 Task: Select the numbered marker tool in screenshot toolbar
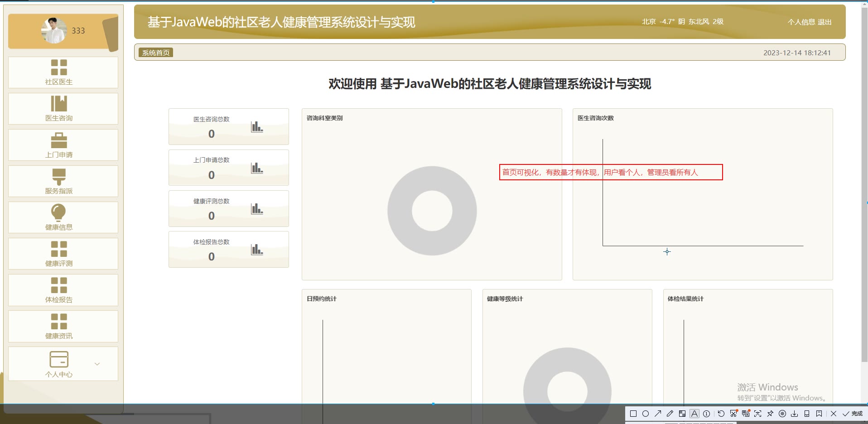coord(707,414)
